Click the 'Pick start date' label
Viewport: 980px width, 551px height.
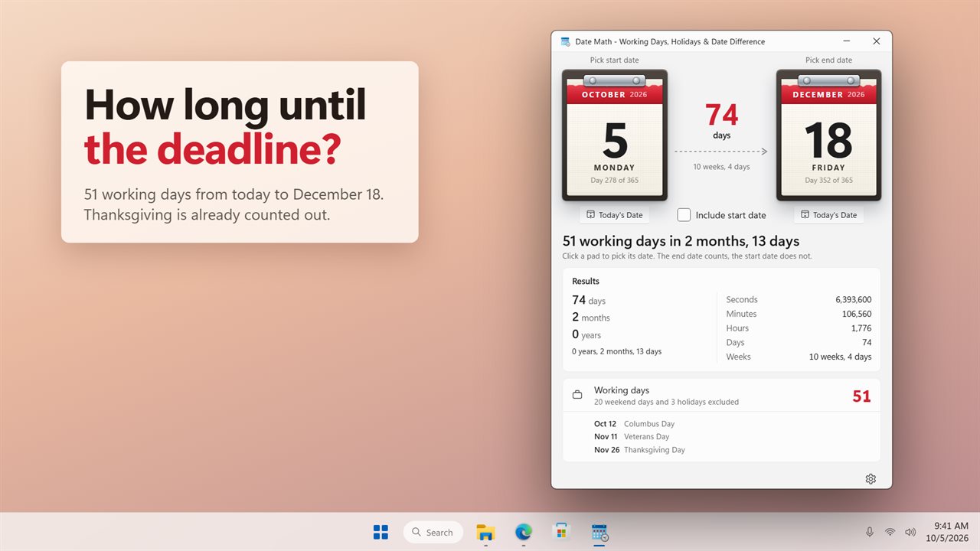tap(614, 60)
